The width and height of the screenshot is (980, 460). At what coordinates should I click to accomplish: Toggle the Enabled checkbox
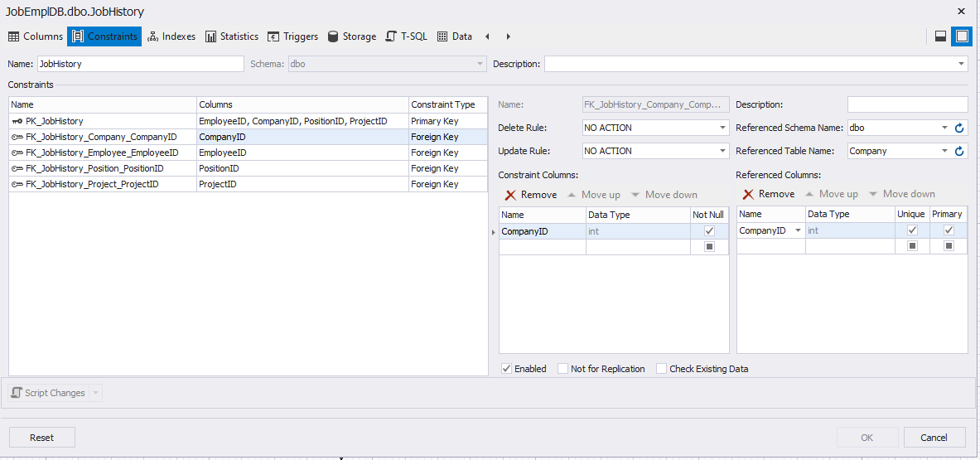tap(507, 369)
